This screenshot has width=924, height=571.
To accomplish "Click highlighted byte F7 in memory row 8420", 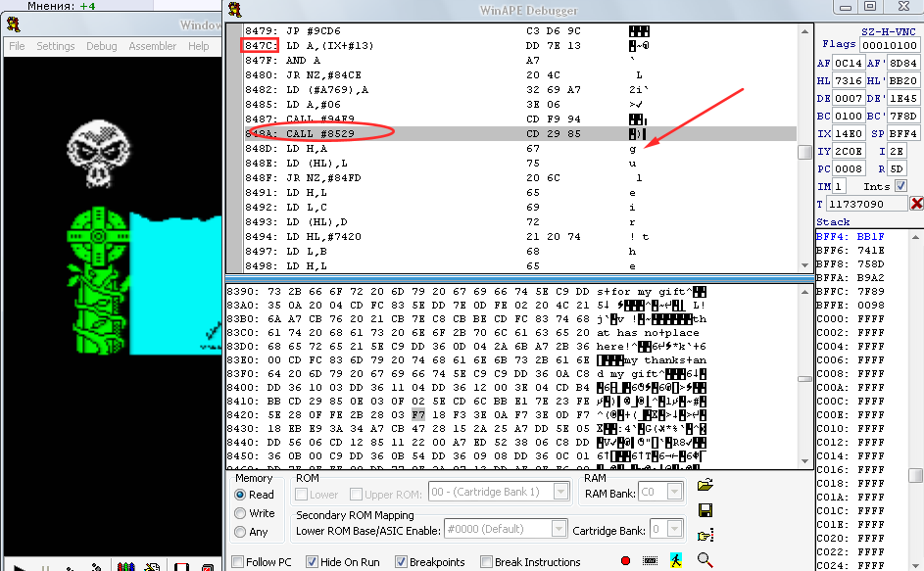I will [x=418, y=415].
